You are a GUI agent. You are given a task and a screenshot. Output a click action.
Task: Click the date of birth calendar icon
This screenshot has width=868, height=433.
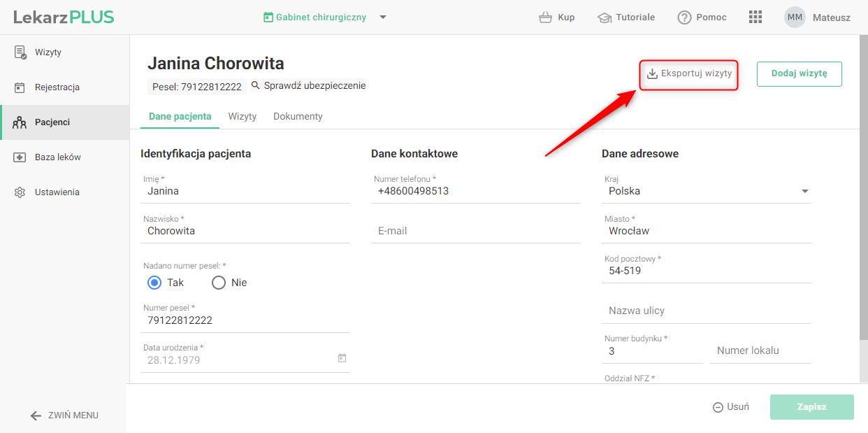click(x=342, y=358)
